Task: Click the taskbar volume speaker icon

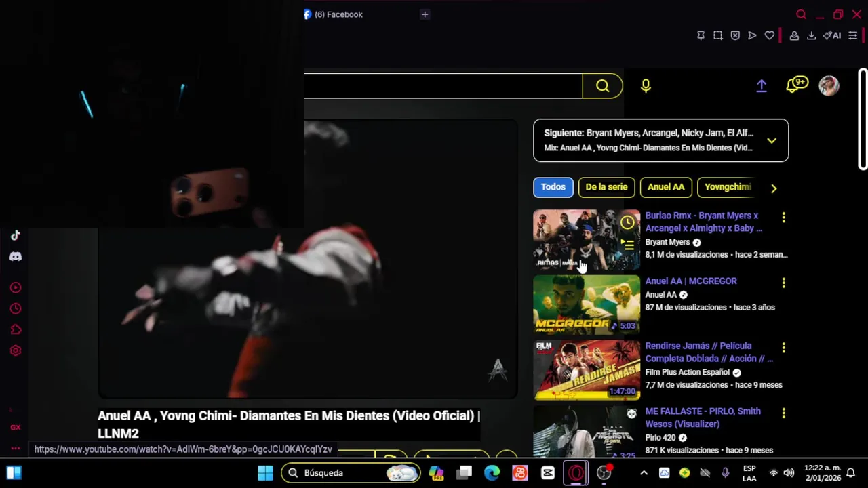Action: 789,473
